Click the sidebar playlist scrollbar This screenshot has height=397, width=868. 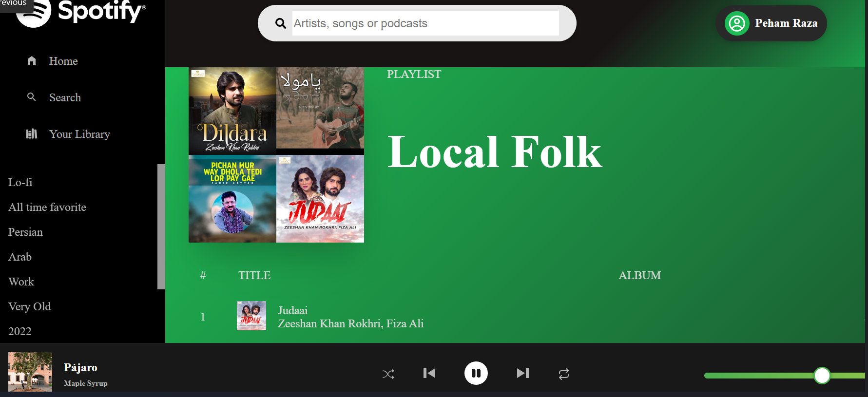[x=161, y=227]
